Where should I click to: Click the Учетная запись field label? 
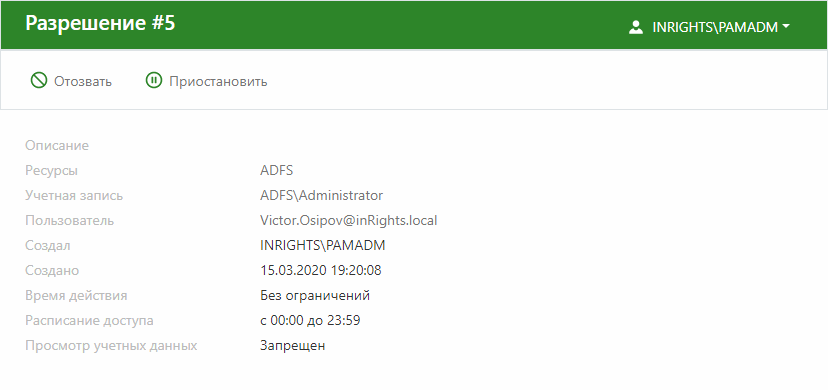tap(74, 196)
